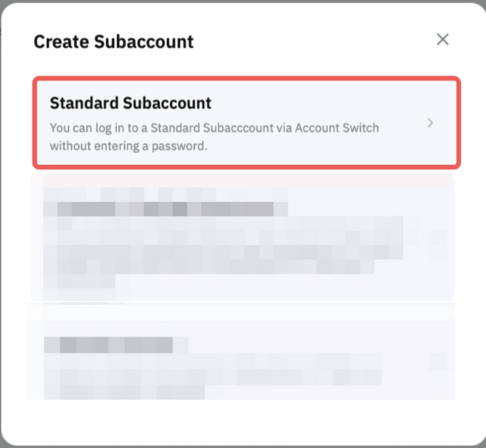The height and width of the screenshot is (448, 486).
Task: Click the empty white area below the options
Action: 243,422
